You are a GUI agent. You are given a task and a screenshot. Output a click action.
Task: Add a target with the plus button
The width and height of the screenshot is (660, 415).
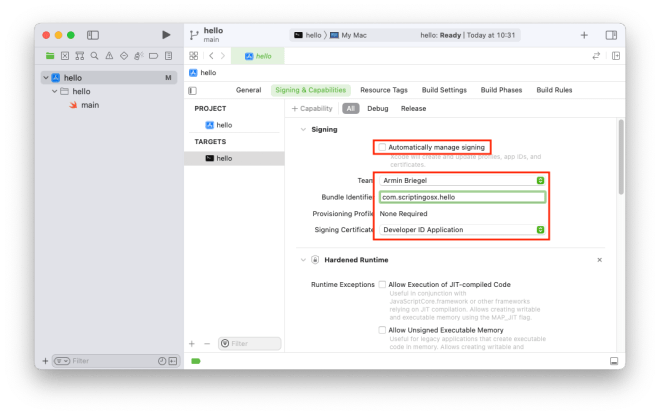(x=192, y=343)
